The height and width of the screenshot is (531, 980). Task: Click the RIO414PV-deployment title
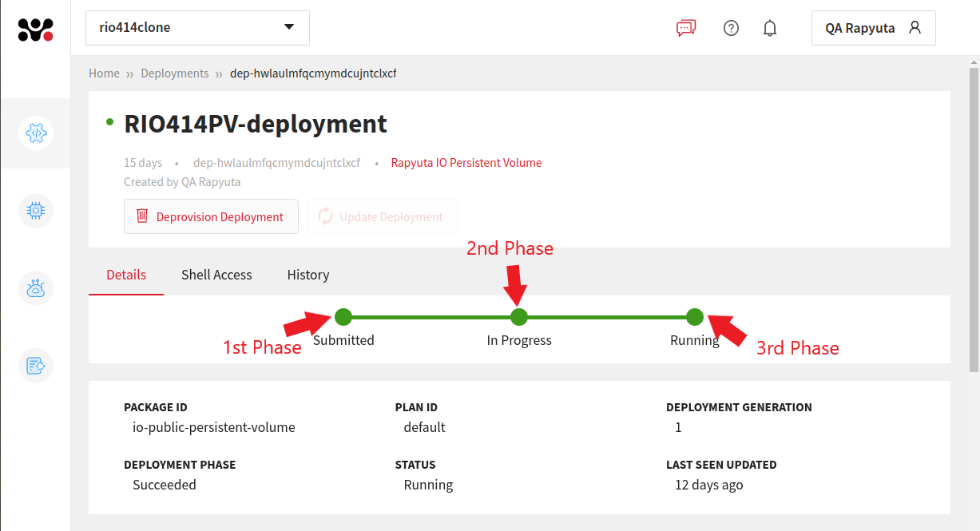pyautogui.click(x=256, y=124)
